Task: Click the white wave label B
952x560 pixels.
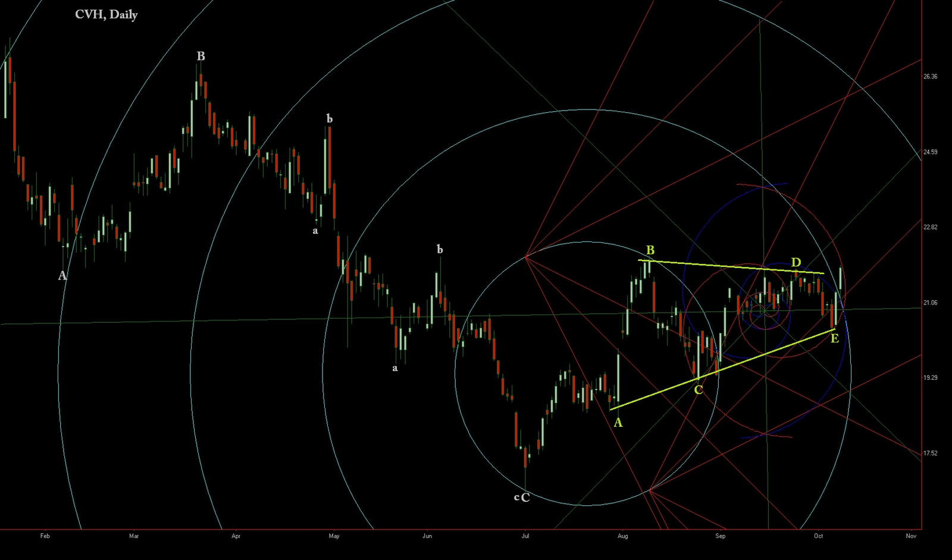Action: (x=201, y=56)
